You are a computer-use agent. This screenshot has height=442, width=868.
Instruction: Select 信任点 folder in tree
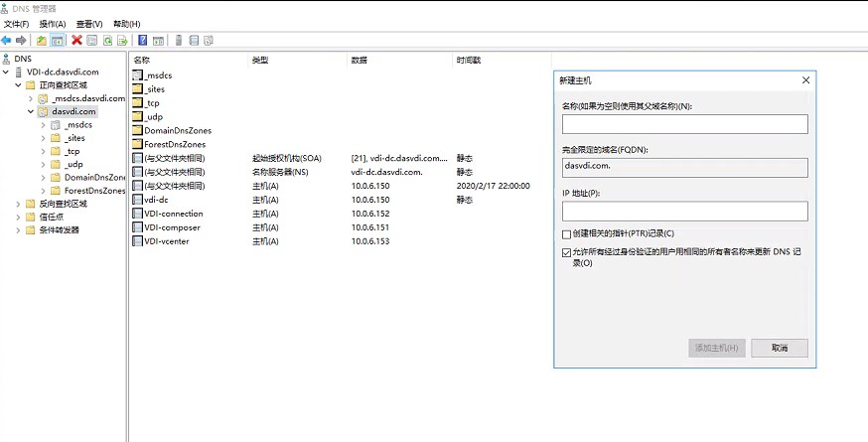[x=52, y=218]
